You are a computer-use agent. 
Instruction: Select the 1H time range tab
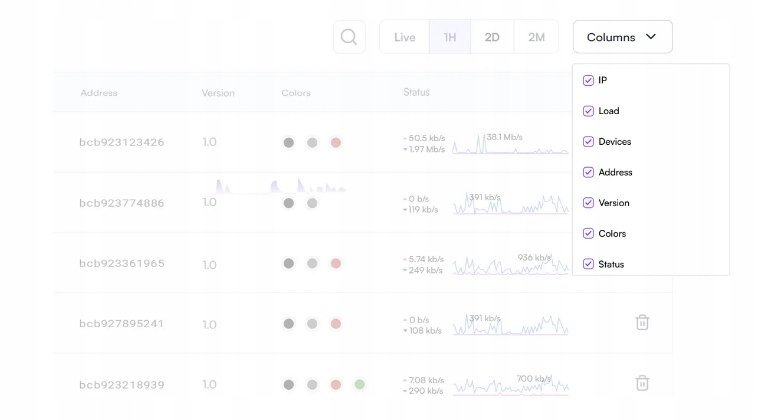click(450, 37)
